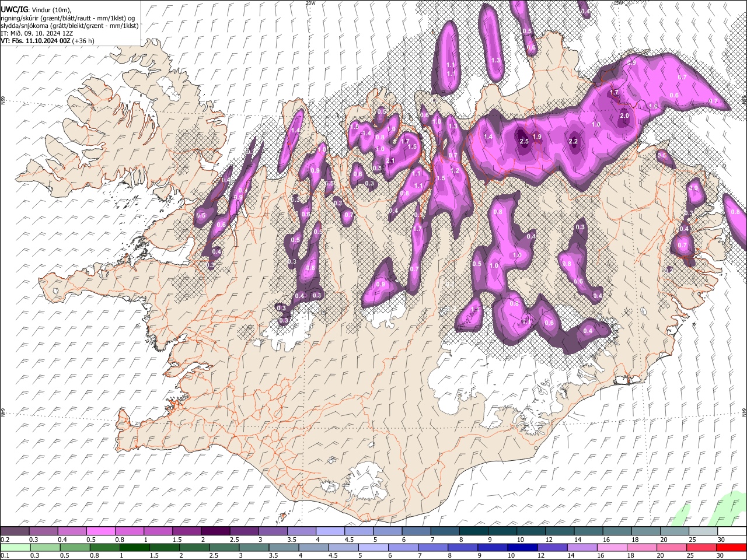Viewport: 747px width, 560px height.
Task: Click the '18' label in top legend row
Action: click(634, 540)
